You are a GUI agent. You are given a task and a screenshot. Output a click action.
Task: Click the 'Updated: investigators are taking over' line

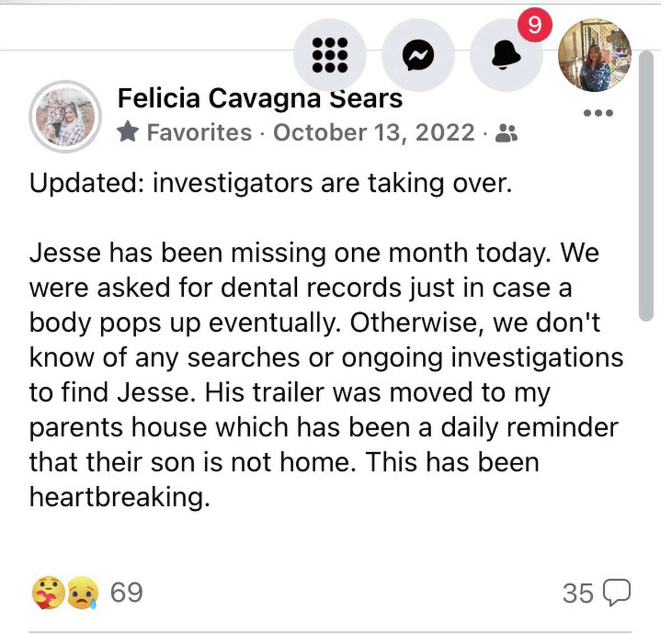pos(270,183)
